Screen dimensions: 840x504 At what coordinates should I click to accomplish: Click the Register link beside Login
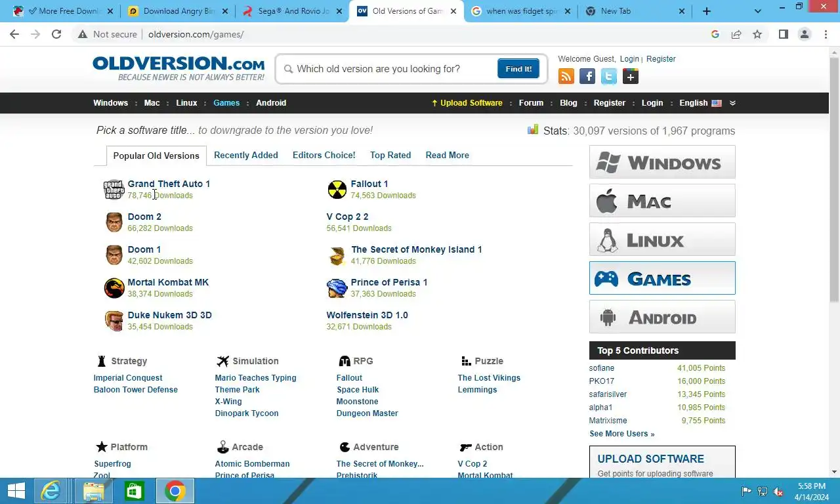[661, 59]
